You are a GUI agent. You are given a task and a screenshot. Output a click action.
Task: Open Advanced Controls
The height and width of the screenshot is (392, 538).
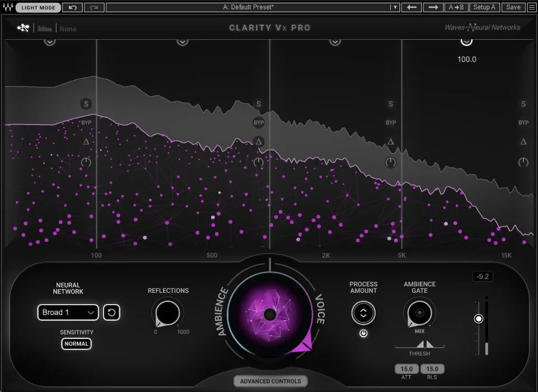pos(270,381)
